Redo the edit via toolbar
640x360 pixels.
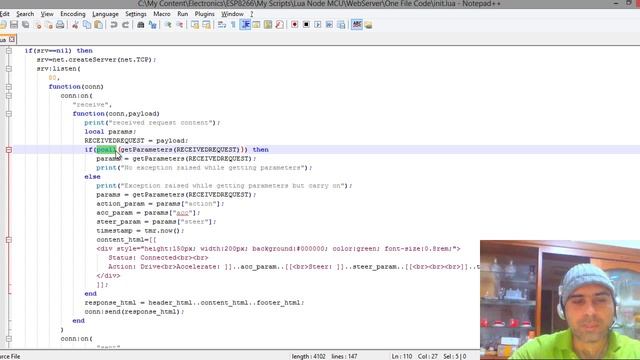126,25
